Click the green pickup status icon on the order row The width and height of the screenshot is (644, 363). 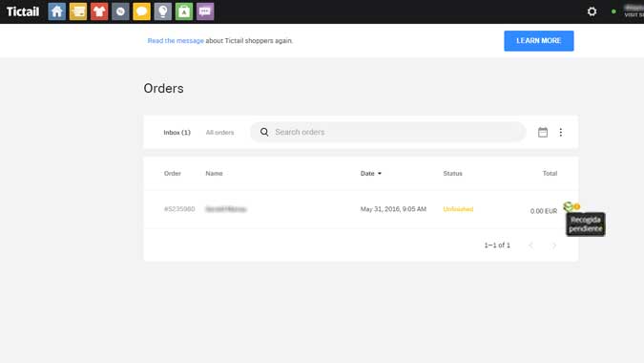pyautogui.click(x=568, y=206)
